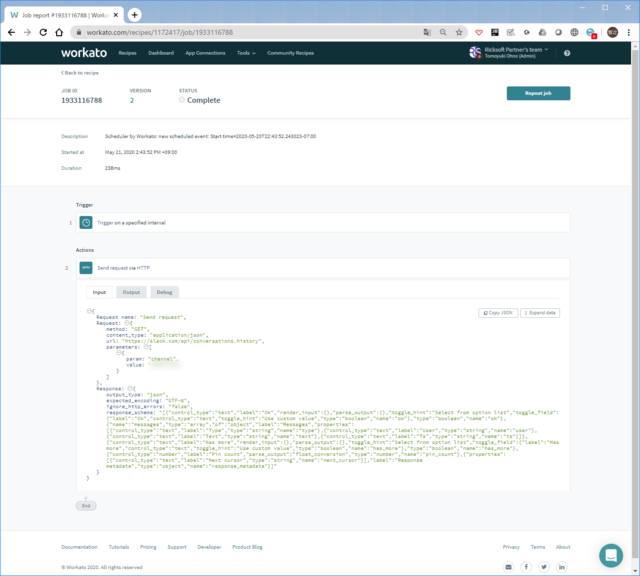
Task: Open App Connections
Action: pos(205,53)
